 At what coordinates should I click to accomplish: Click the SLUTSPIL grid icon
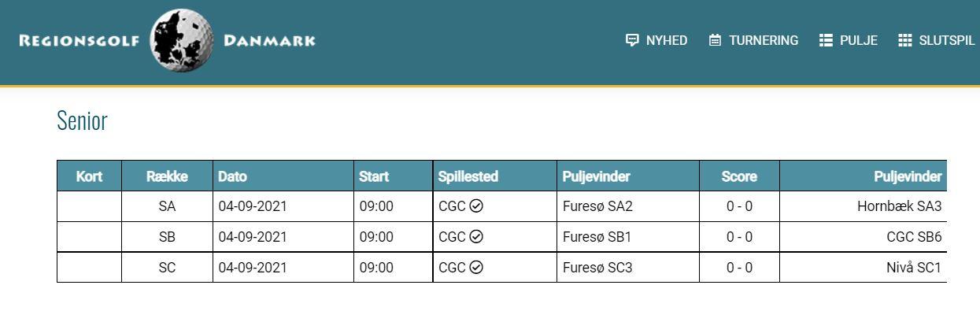[905, 40]
